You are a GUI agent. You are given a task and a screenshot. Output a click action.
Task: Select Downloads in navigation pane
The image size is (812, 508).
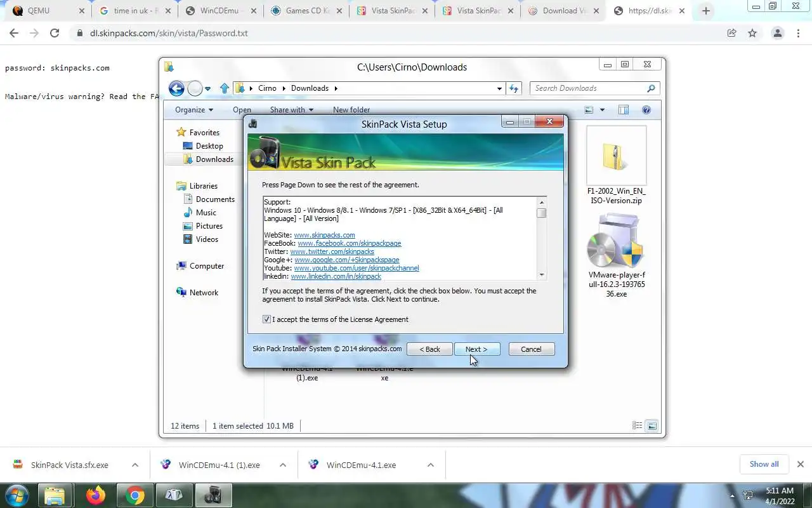click(x=214, y=159)
